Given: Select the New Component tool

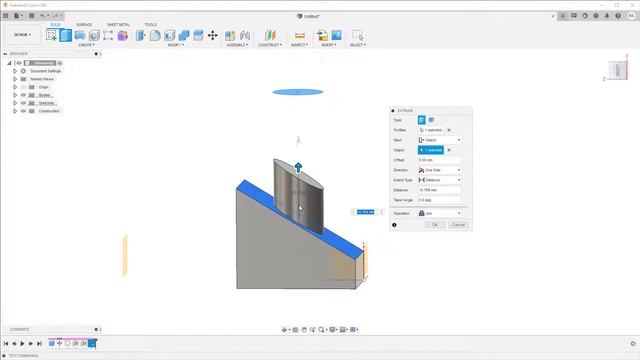Looking at the screenshot, I should click(230, 36).
